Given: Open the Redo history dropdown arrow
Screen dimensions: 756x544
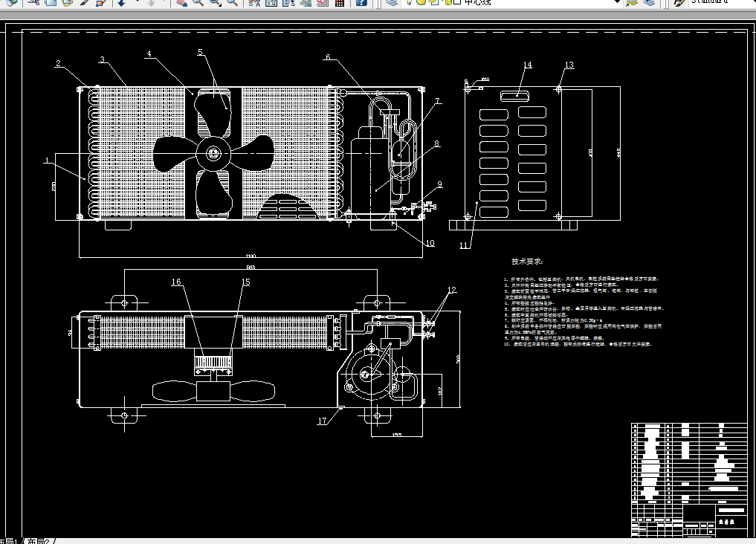Looking at the screenshot, I should click(164, 1).
